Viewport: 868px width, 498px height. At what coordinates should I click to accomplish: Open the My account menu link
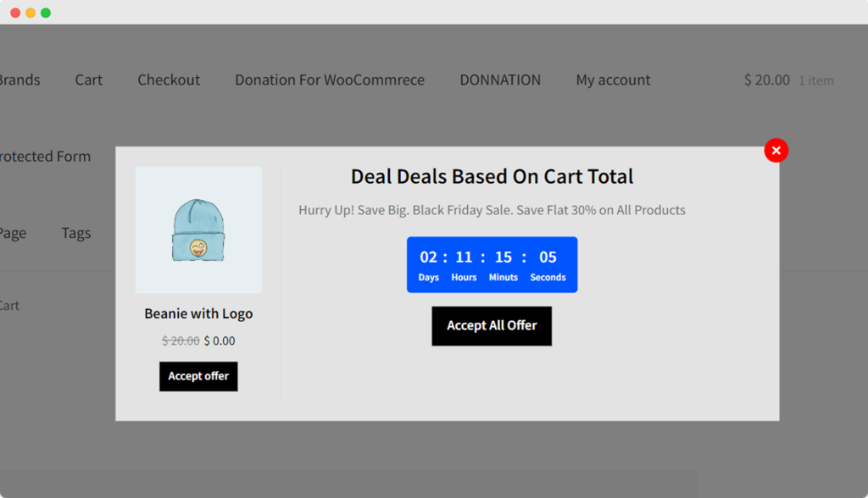pyautogui.click(x=613, y=80)
